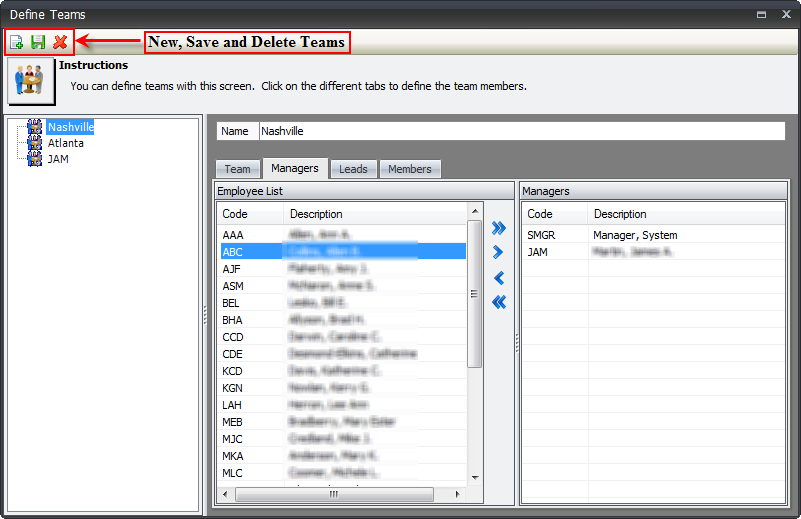The height and width of the screenshot is (519, 801).
Task: Open the Members tab
Action: (410, 169)
